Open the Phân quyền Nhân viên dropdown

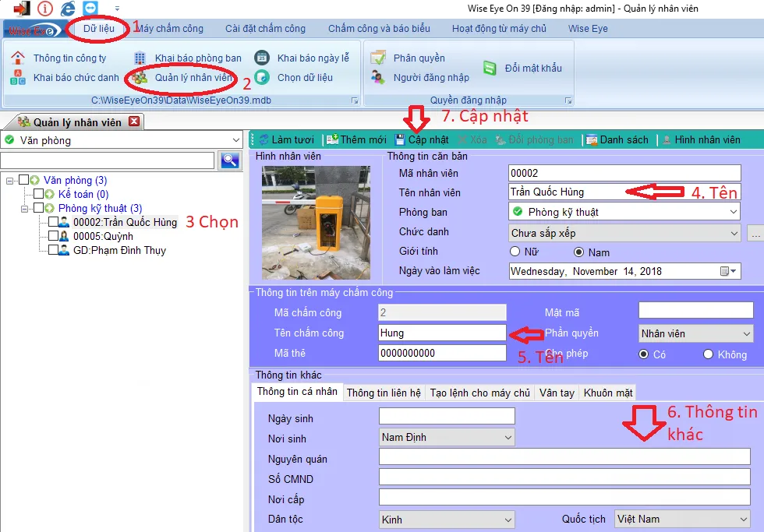tap(746, 333)
